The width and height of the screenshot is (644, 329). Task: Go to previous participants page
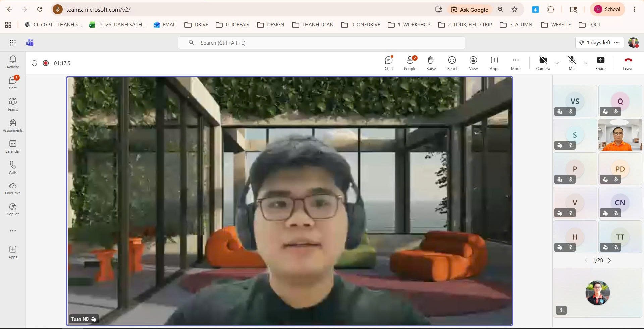586,260
